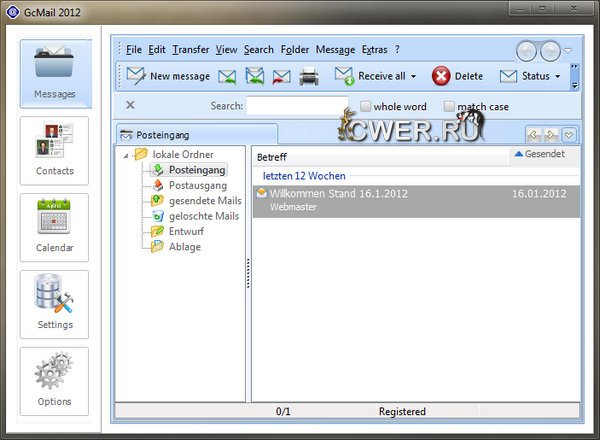The height and width of the screenshot is (440, 600).
Task: Select the Postausgang folder
Action: point(197,185)
